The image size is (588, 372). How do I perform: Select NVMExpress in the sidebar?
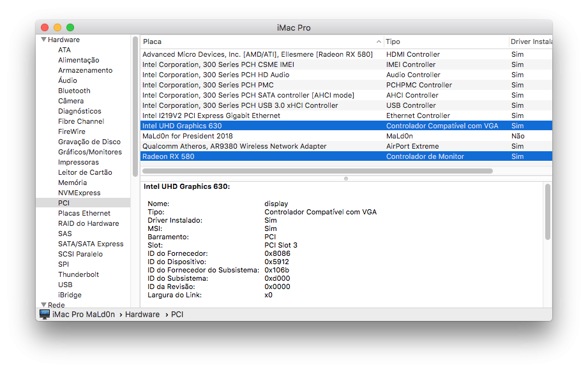[x=79, y=193]
